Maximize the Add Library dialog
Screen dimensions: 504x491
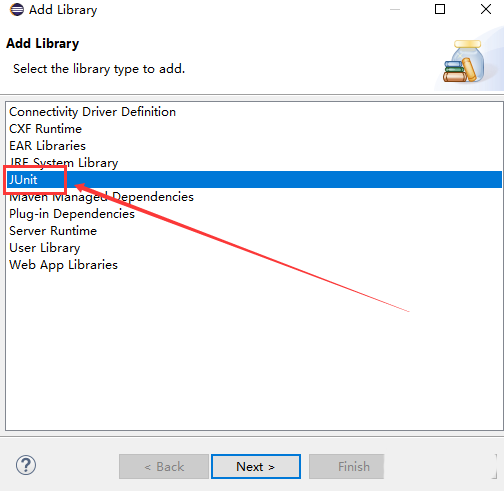pos(440,9)
